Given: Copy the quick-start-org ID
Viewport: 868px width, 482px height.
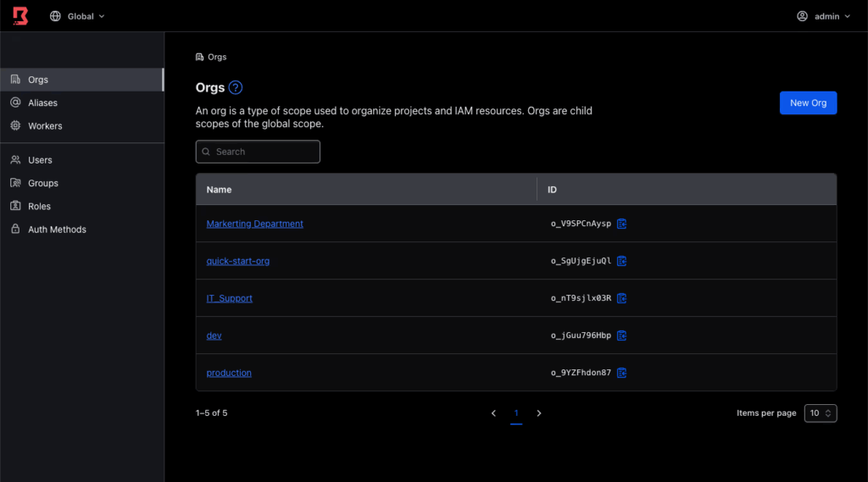Looking at the screenshot, I should pyautogui.click(x=622, y=261).
